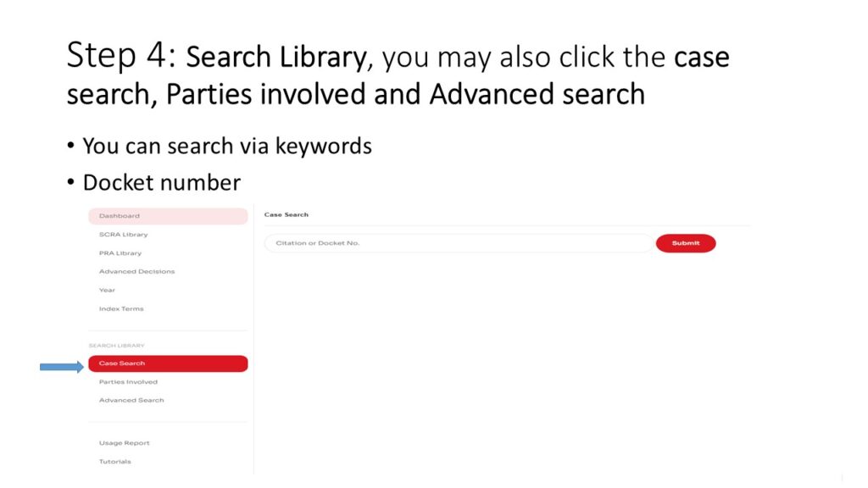Screen dimensions: 868x488
Task: Select the highlighted Case Search sidebar item
Action: [122, 363]
